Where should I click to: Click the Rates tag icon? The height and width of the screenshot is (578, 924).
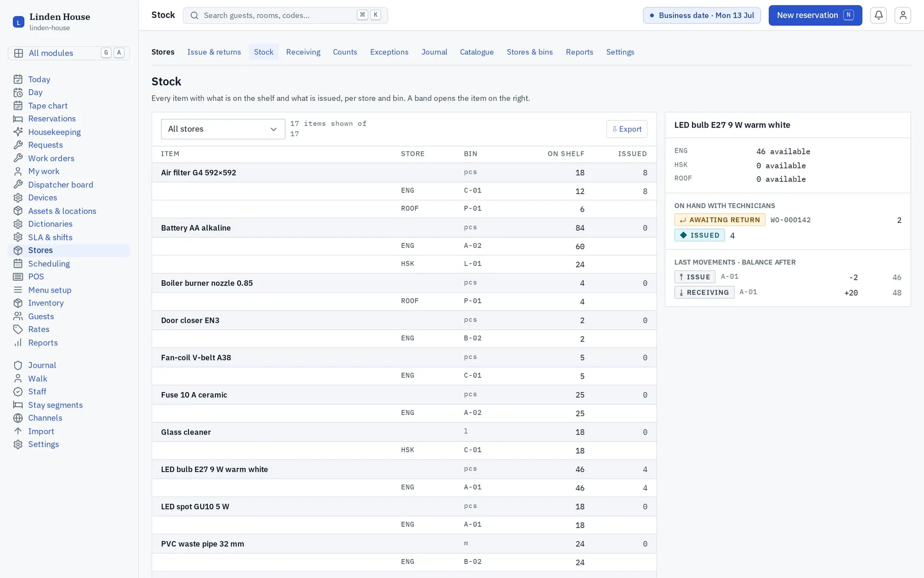18,330
